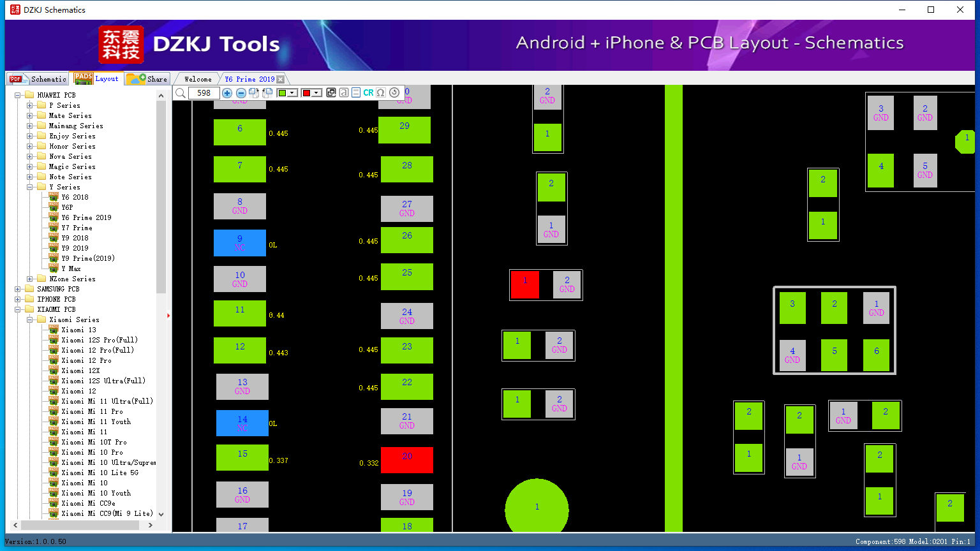The image size is (980, 551).
Task: Click the overlapping windows toolbar icon
Action: (331, 92)
